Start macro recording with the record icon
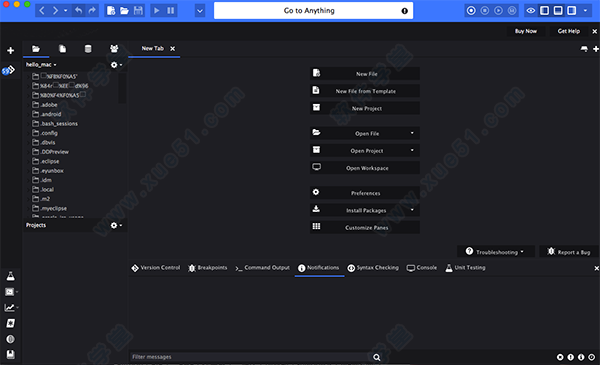The width and height of the screenshot is (600, 365). click(471, 11)
